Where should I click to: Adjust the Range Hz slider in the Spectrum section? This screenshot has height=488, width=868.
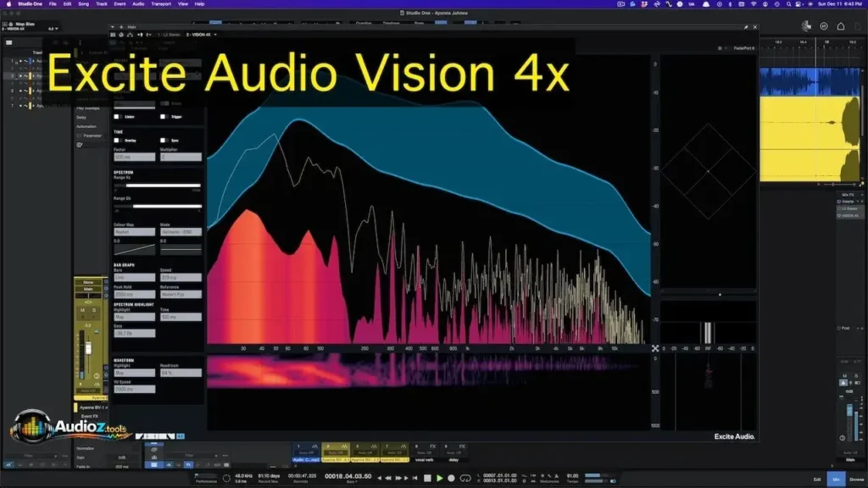157,185
